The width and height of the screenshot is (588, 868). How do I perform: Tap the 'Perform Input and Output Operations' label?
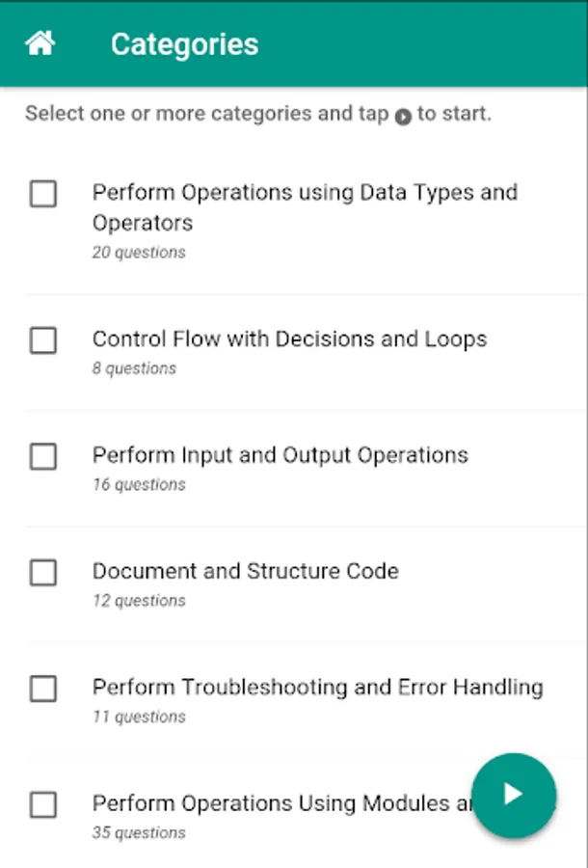pyautogui.click(x=280, y=455)
